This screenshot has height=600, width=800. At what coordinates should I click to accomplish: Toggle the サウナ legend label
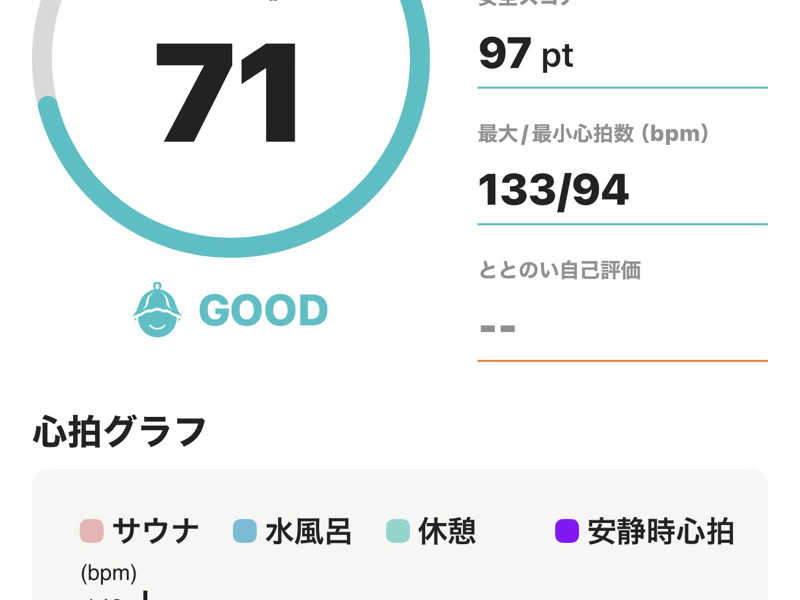coord(155,531)
